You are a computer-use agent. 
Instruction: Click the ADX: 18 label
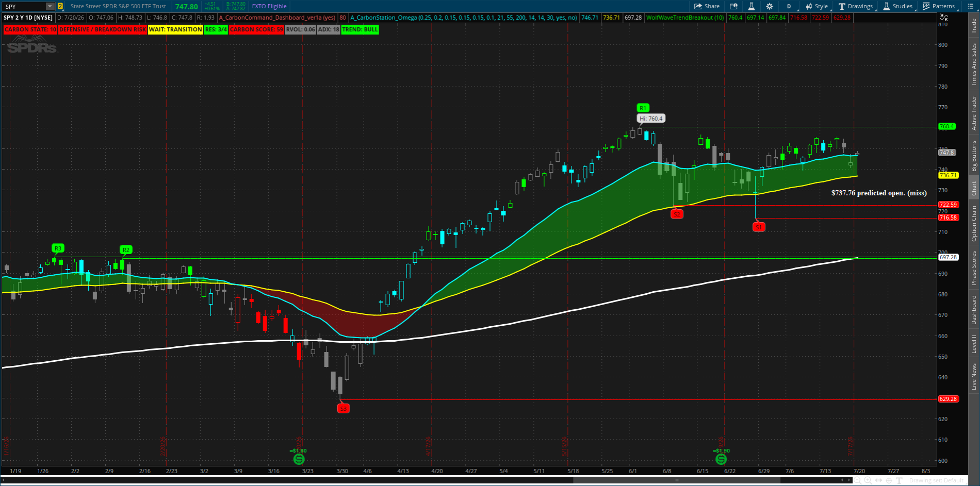[329, 29]
